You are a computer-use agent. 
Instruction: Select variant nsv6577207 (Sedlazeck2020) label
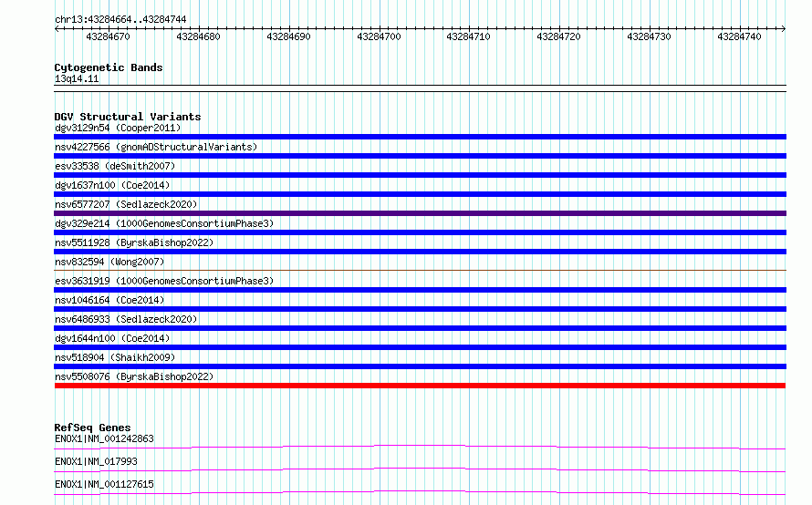click(126, 204)
